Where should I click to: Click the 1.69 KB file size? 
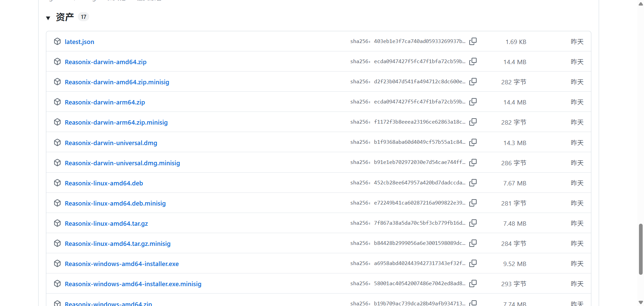516,42
